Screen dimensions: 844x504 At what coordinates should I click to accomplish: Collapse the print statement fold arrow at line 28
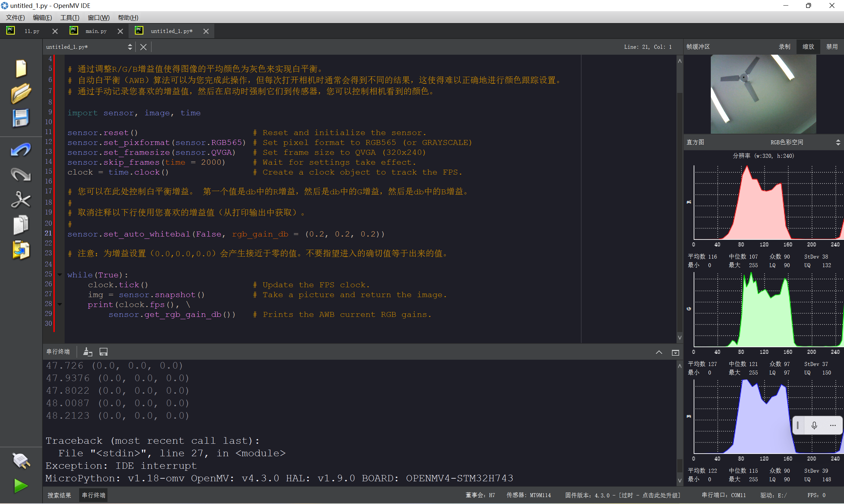click(60, 304)
